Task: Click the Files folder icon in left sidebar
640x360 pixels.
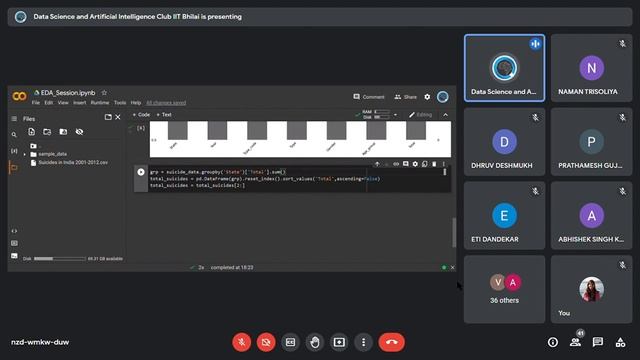Action: 14,167
